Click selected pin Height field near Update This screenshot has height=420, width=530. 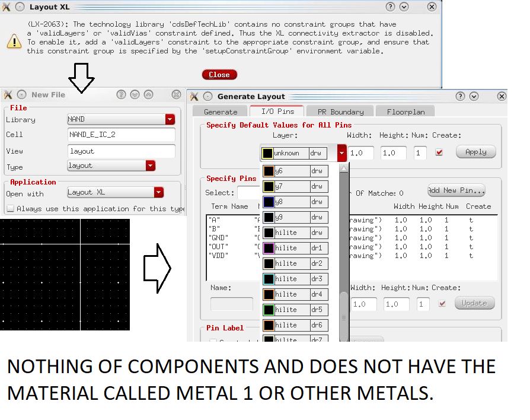[x=396, y=304]
